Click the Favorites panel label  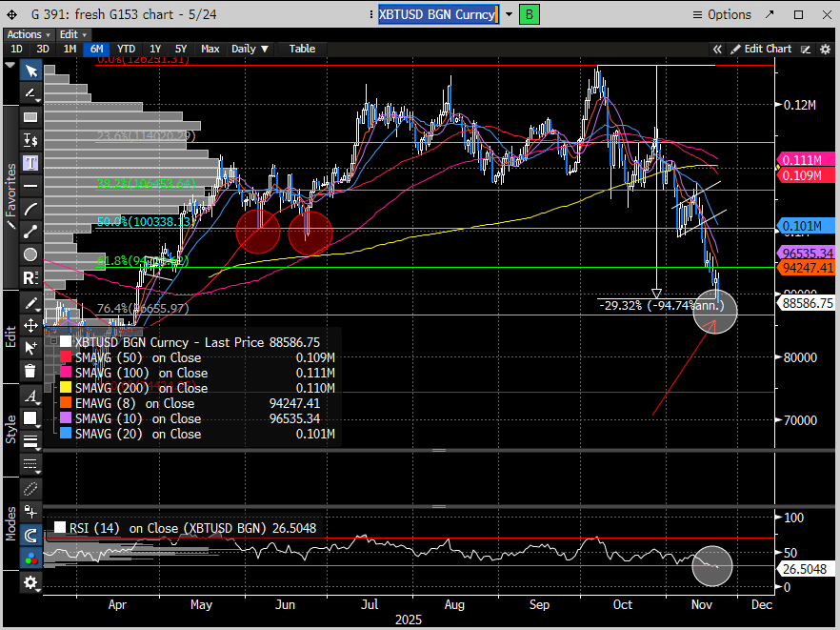click(x=10, y=196)
